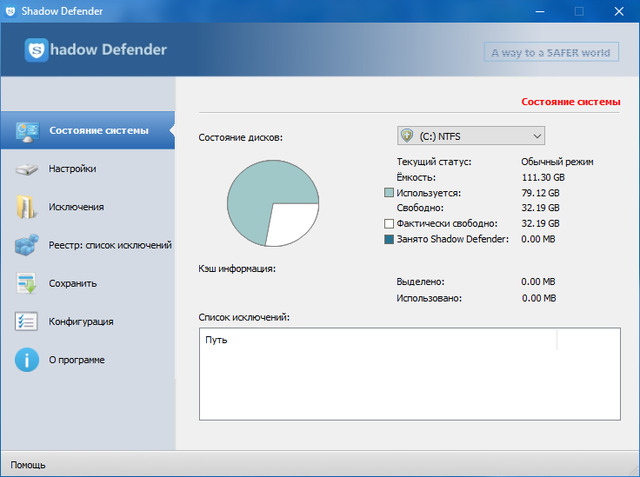Click the Фактически свободно white legend box
This screenshot has height=477, width=640.
(x=389, y=223)
